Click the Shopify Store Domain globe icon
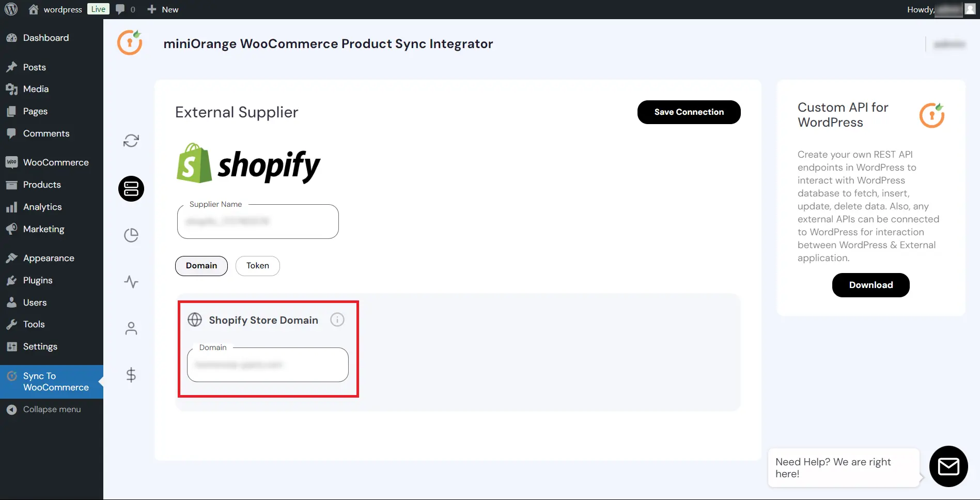This screenshot has height=500, width=980. [195, 320]
